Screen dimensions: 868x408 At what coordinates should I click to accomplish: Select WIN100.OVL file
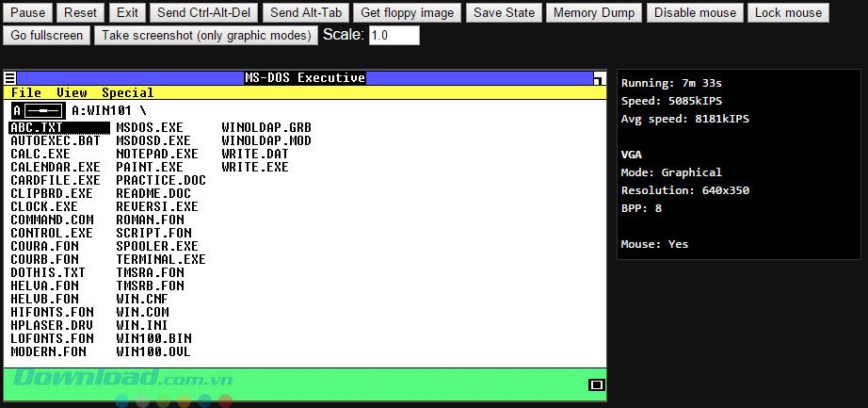(153, 351)
